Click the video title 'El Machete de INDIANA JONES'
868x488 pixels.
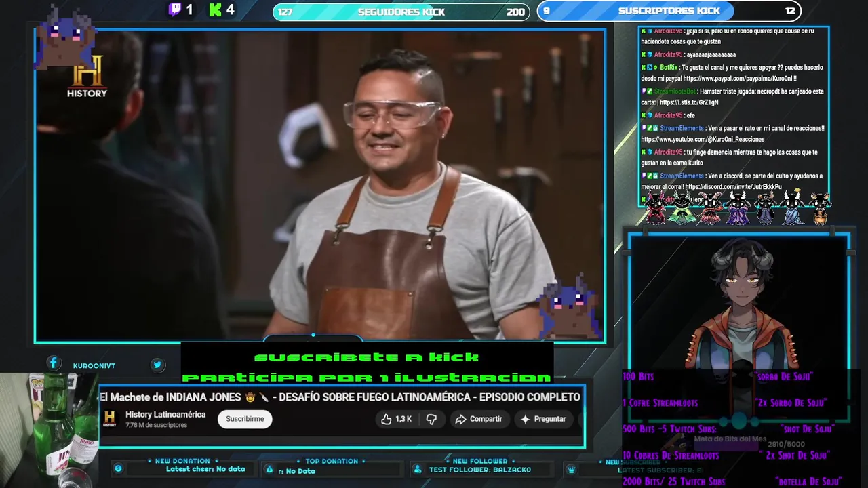pyautogui.click(x=340, y=396)
